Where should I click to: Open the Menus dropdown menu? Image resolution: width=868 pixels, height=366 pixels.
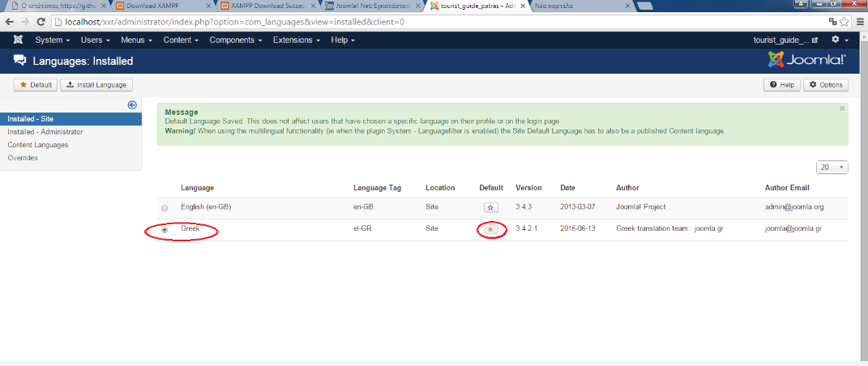pyautogui.click(x=137, y=40)
